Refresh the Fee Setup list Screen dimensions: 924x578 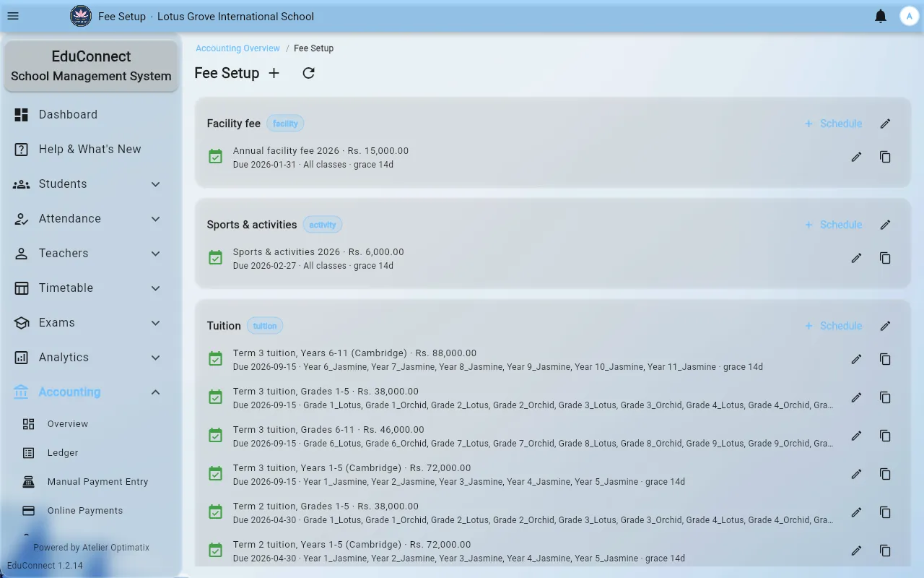coord(308,73)
